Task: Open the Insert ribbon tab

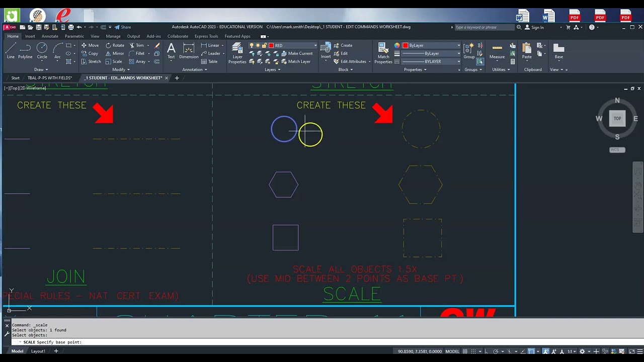Action: coord(30,36)
